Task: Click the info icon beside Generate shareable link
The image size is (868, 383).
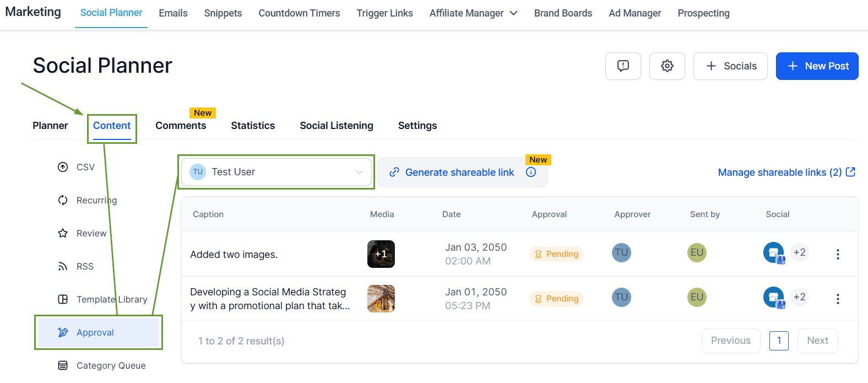Action: point(531,172)
